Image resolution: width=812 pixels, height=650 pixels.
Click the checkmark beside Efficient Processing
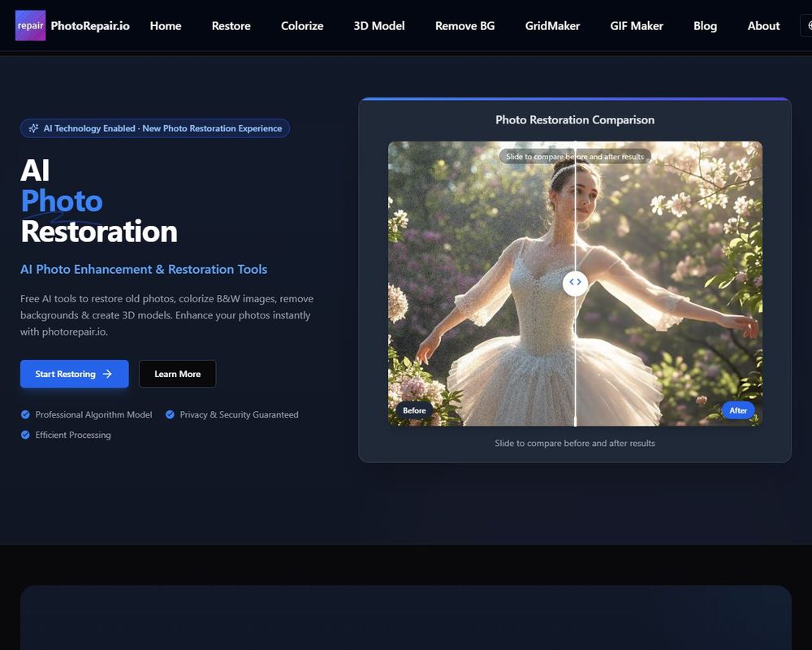[25, 435]
